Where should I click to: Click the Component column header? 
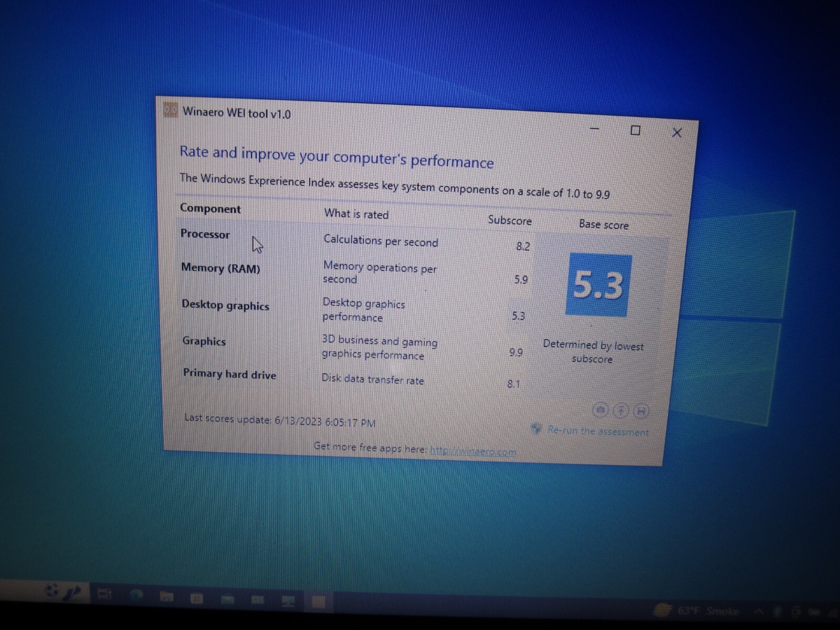[210, 208]
